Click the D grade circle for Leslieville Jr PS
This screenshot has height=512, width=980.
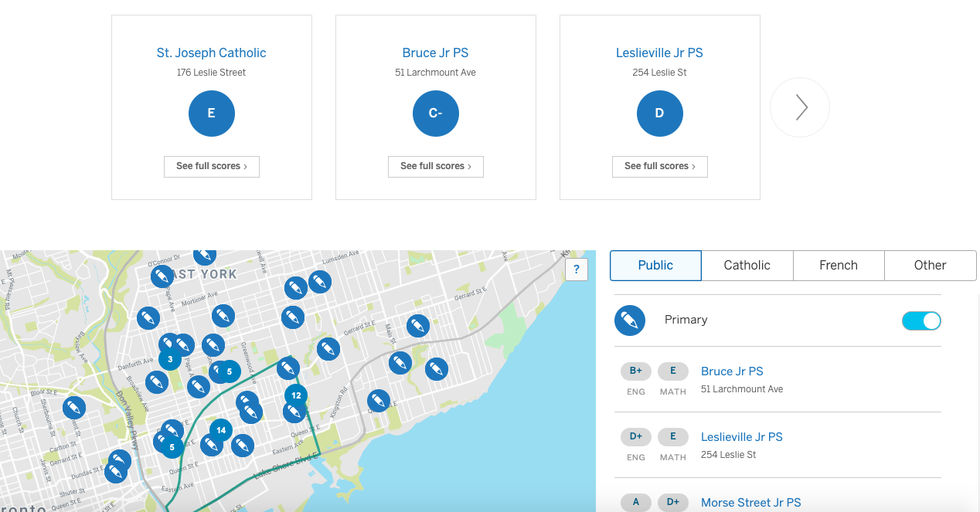click(660, 114)
